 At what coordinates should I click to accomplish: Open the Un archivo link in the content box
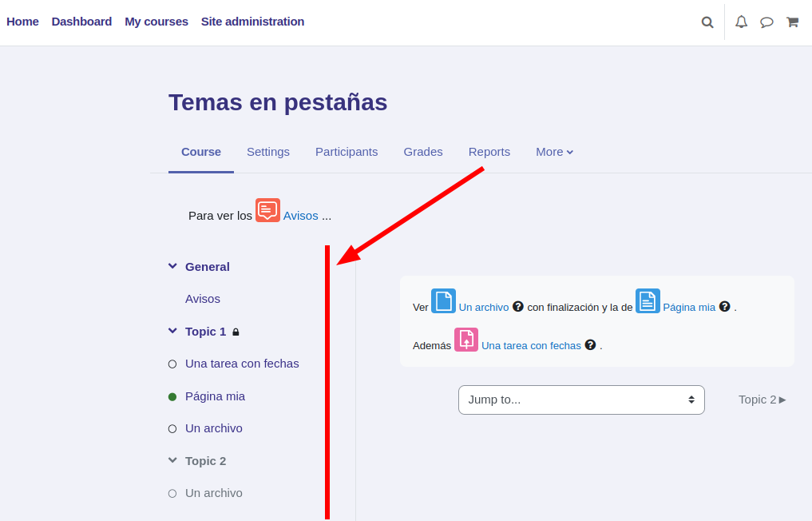point(484,308)
